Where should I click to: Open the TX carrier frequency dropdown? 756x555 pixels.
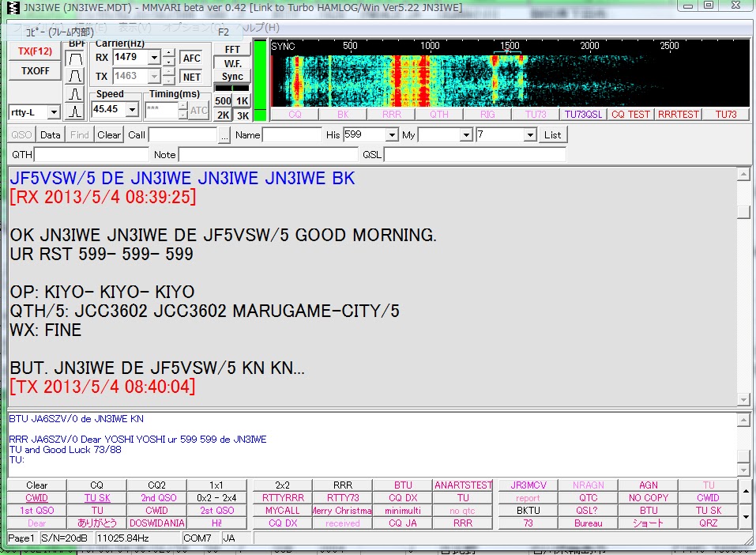[154, 76]
